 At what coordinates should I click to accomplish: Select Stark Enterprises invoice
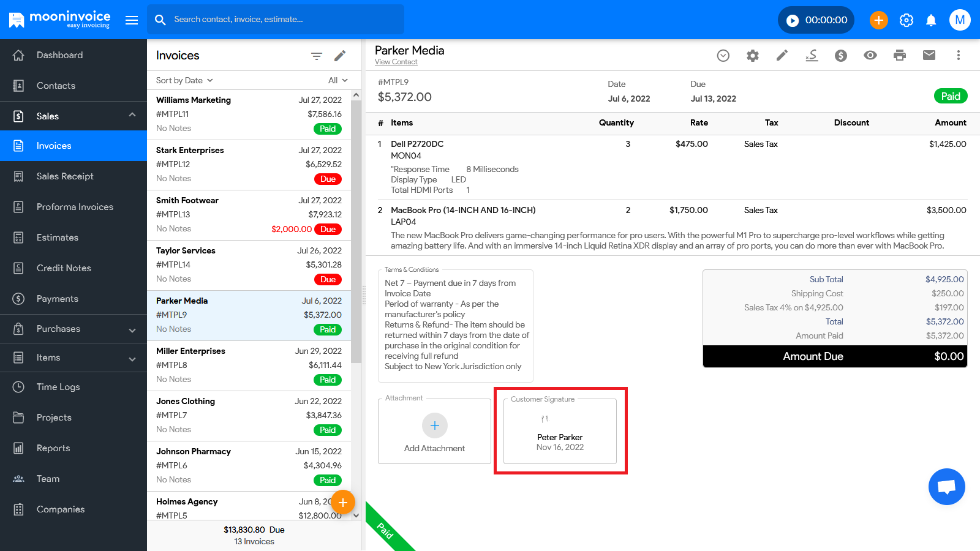[x=249, y=165]
